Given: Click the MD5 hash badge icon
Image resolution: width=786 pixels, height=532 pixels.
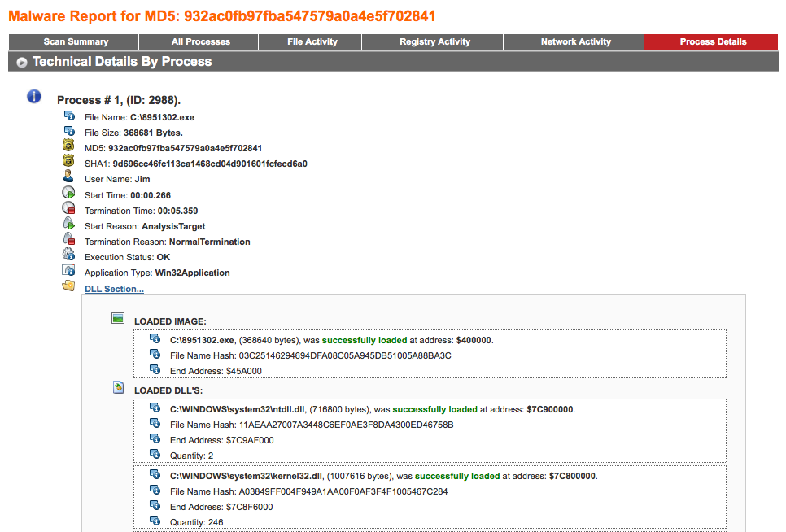Looking at the screenshot, I should [69, 147].
